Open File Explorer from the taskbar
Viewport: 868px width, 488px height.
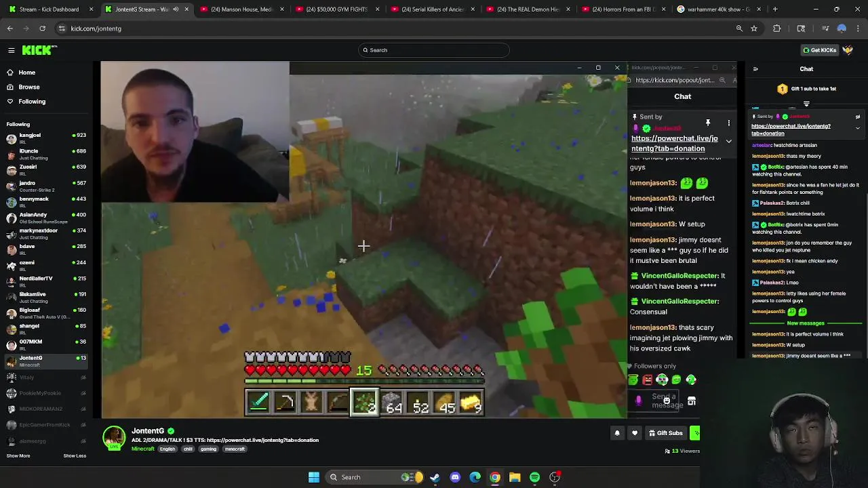click(515, 477)
